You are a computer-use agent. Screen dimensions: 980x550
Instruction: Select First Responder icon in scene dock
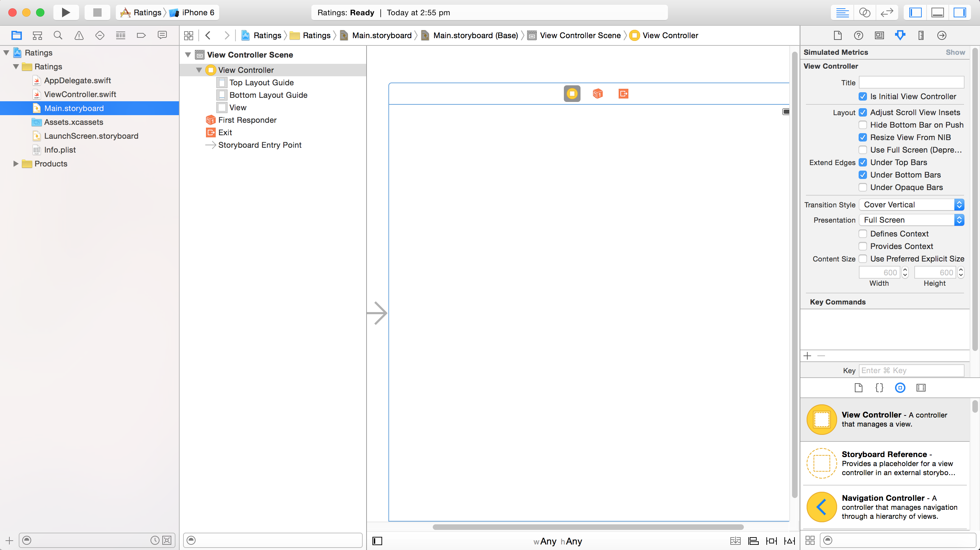coord(598,94)
